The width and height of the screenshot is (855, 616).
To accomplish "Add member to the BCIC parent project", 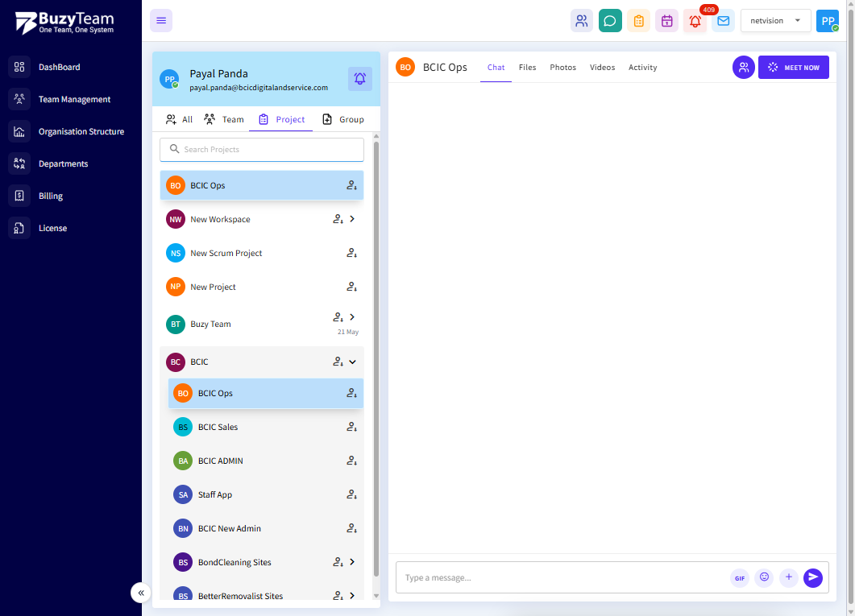I will pyautogui.click(x=338, y=362).
